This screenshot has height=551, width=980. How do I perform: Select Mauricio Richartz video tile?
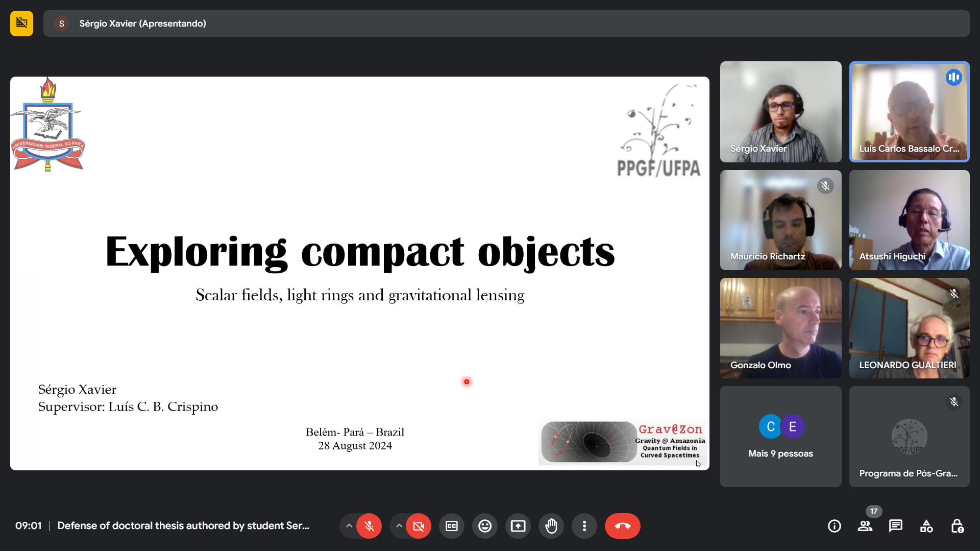pos(781,220)
